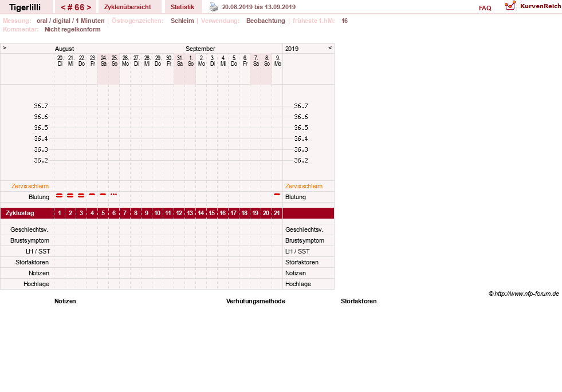Click the Tigerlilli user name tab
The image size is (562, 392).
[x=25, y=7]
